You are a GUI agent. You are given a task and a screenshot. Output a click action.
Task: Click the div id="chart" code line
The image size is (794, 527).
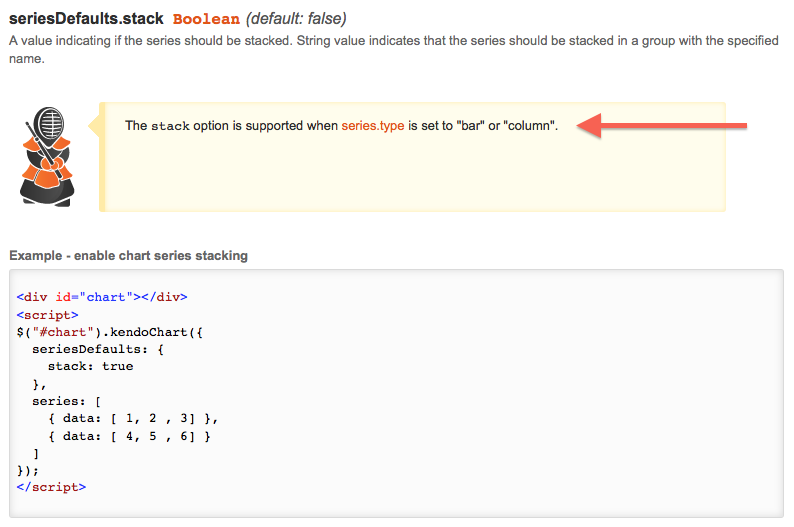pyautogui.click(x=102, y=297)
